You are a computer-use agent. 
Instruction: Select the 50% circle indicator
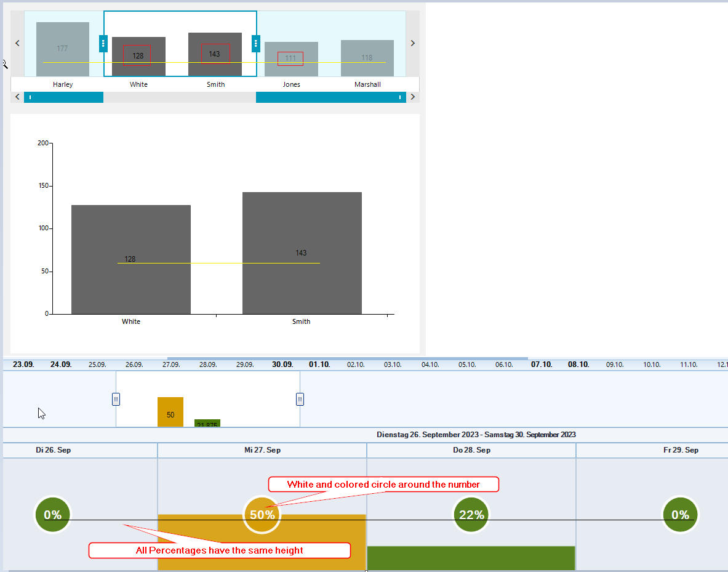tap(262, 515)
